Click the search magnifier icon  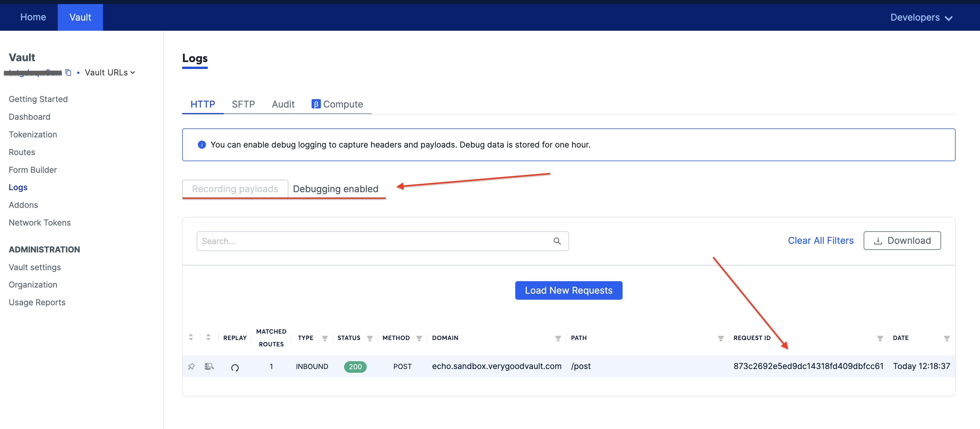[557, 241]
